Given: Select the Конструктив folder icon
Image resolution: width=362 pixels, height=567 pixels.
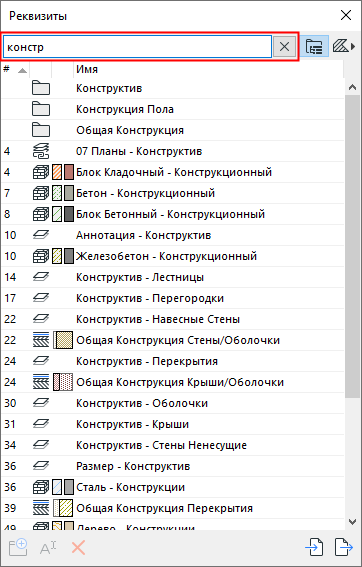Looking at the screenshot, I should pos(41,88).
